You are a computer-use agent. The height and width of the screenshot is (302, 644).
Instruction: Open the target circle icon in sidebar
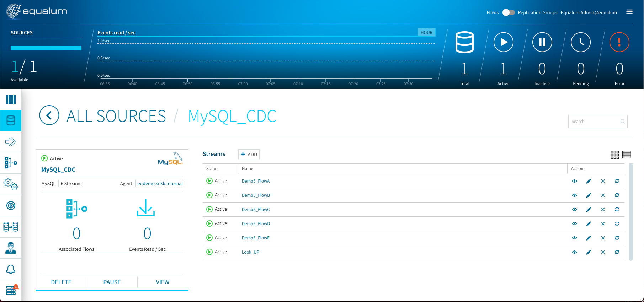[11, 205]
